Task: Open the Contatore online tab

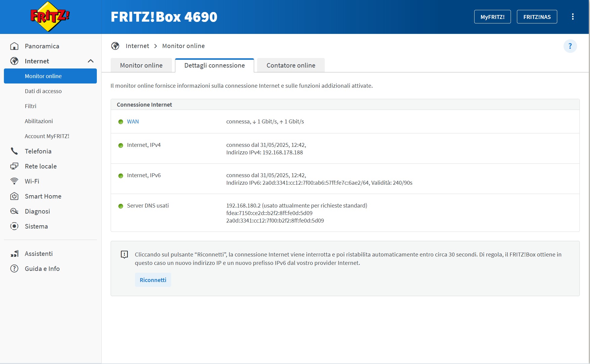Action: tap(291, 65)
